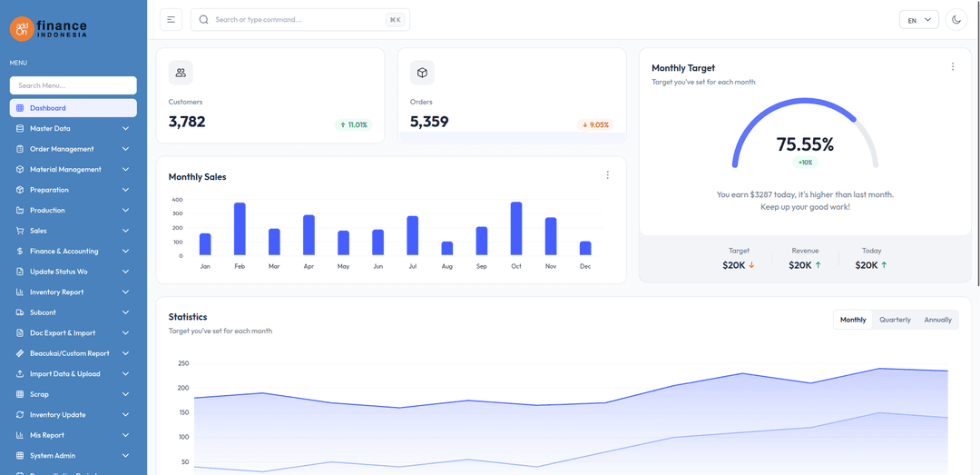Click the Orders box icon
Screen dimensions: 980x475
pyautogui.click(x=422, y=73)
